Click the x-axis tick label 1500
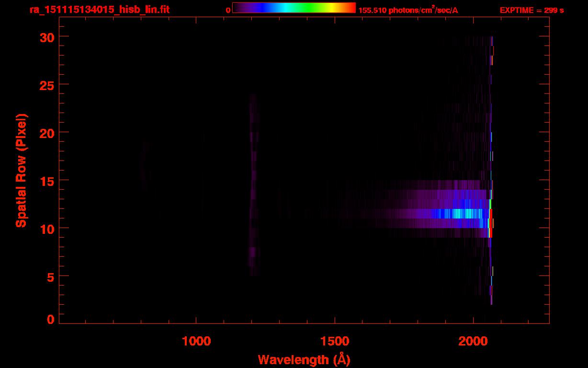This screenshot has height=368, width=588. pos(335,341)
